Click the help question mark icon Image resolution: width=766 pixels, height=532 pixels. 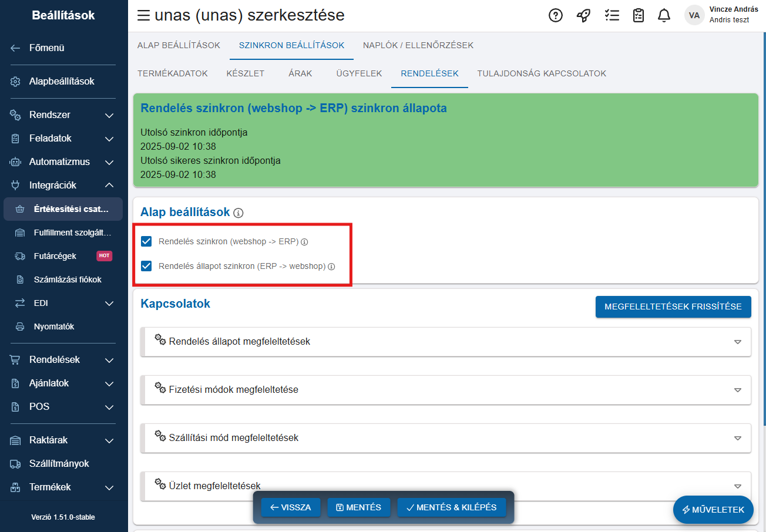[555, 16]
